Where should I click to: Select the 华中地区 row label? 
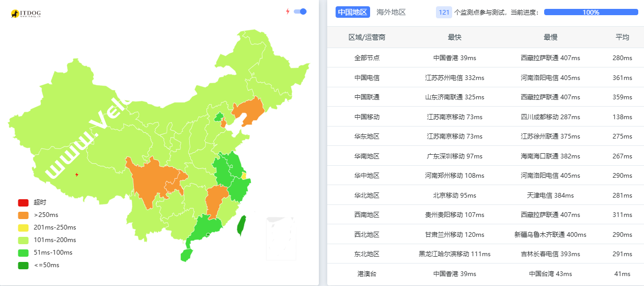367,175
